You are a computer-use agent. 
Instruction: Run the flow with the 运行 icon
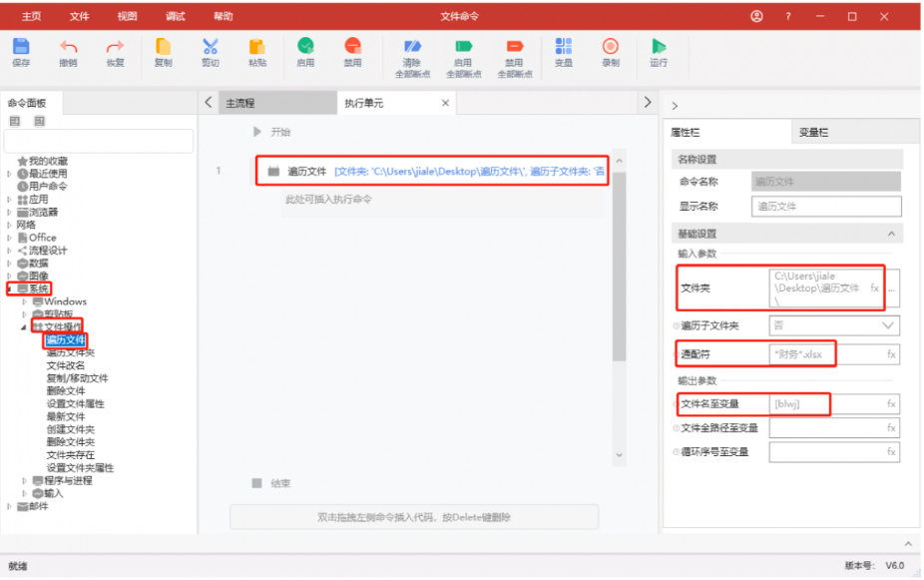659,47
